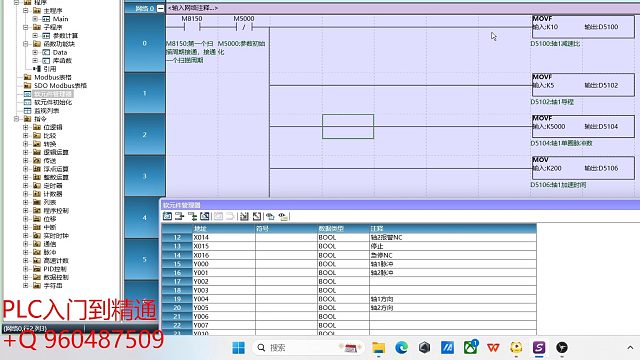Click the 数据类型 column header

[343, 229]
